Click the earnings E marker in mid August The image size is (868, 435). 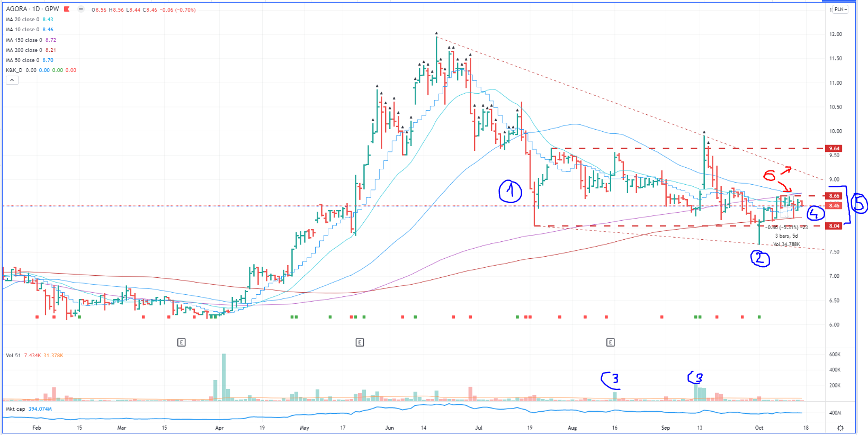[x=610, y=342]
